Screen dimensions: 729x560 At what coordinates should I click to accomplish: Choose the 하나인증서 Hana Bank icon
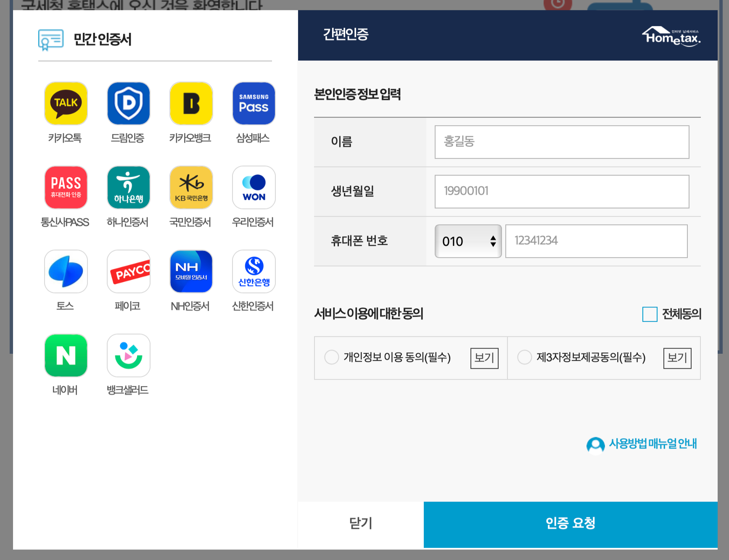pyautogui.click(x=129, y=187)
